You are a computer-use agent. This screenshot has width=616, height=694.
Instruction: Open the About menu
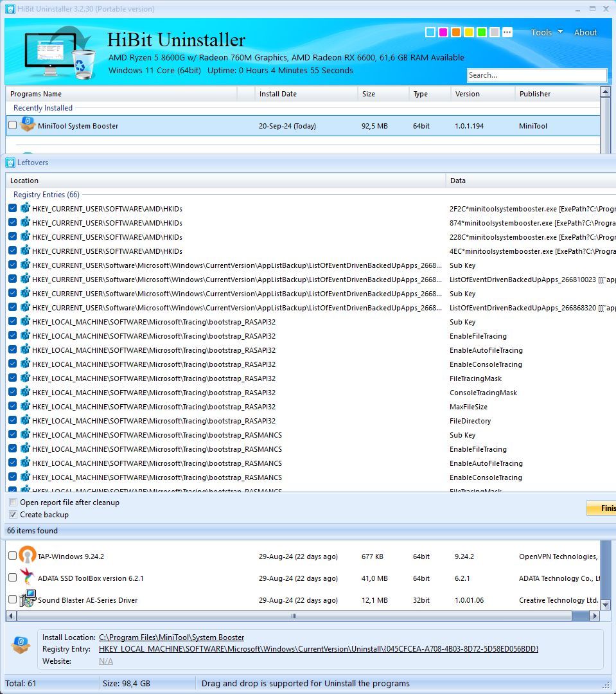tap(585, 32)
